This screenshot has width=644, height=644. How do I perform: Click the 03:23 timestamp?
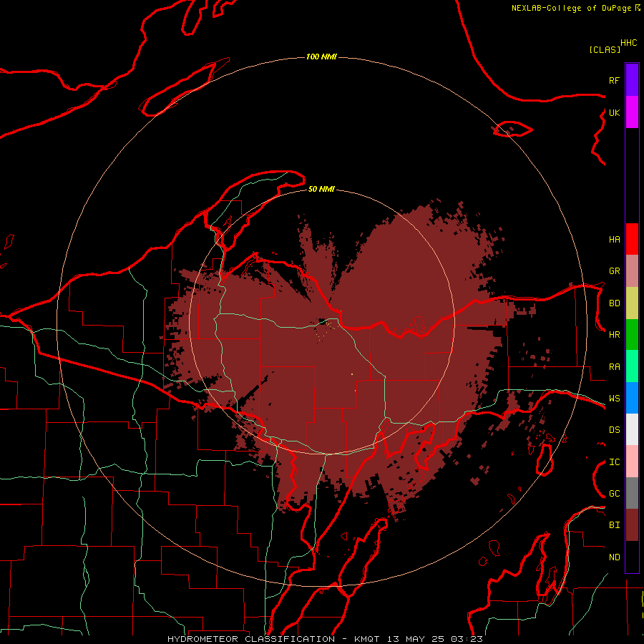coord(467,639)
